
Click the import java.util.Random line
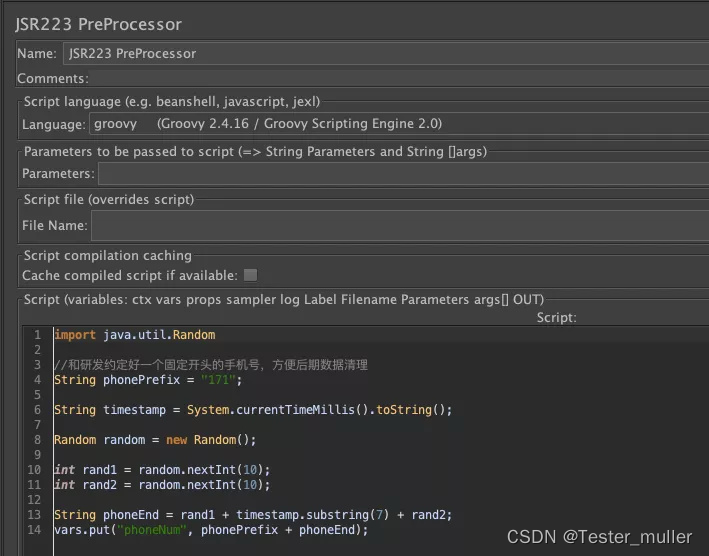(135, 335)
